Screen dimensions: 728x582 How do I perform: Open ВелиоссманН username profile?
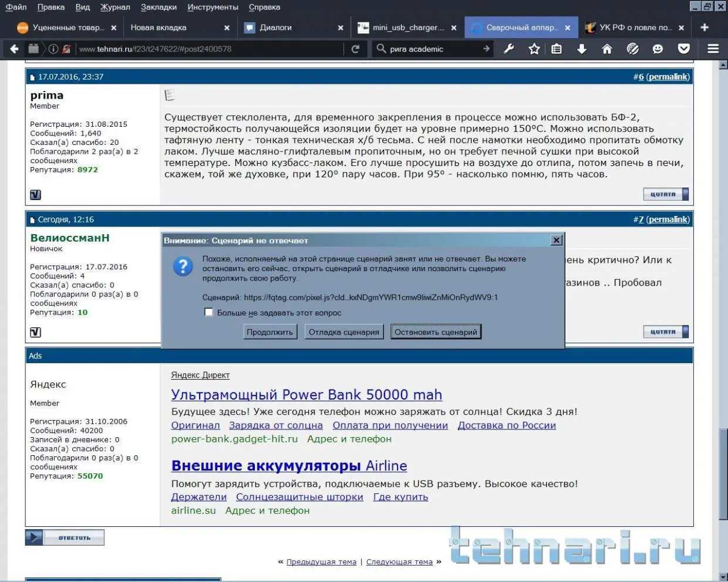(70, 238)
